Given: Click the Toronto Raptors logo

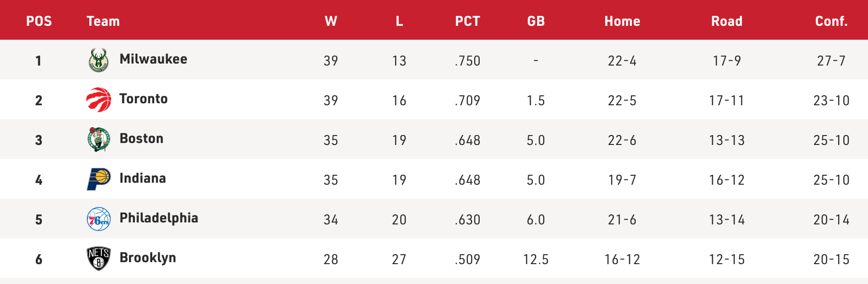Looking at the screenshot, I should coord(98,100).
